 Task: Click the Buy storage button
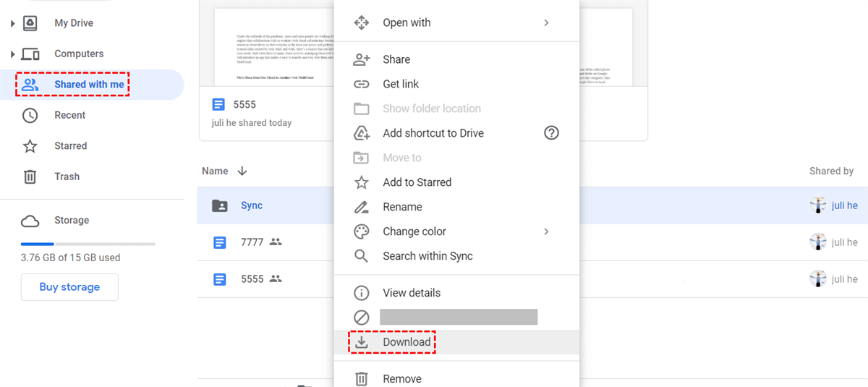[69, 287]
